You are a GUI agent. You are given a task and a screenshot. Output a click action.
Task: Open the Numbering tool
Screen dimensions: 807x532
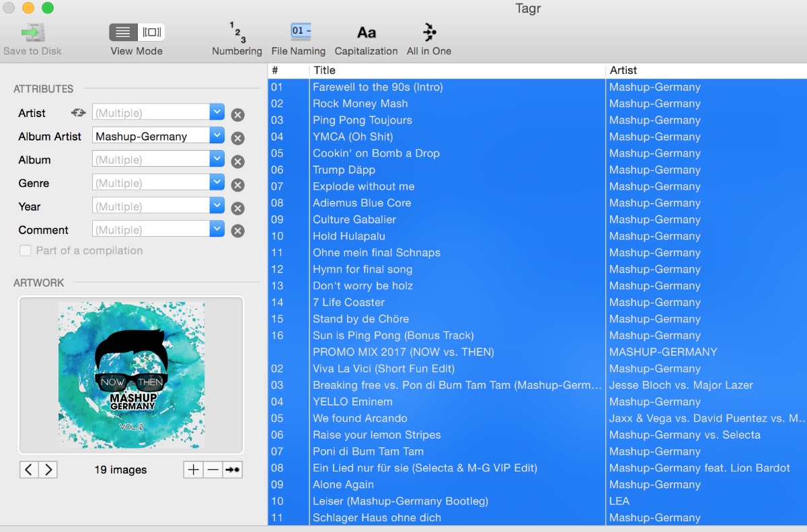237,32
